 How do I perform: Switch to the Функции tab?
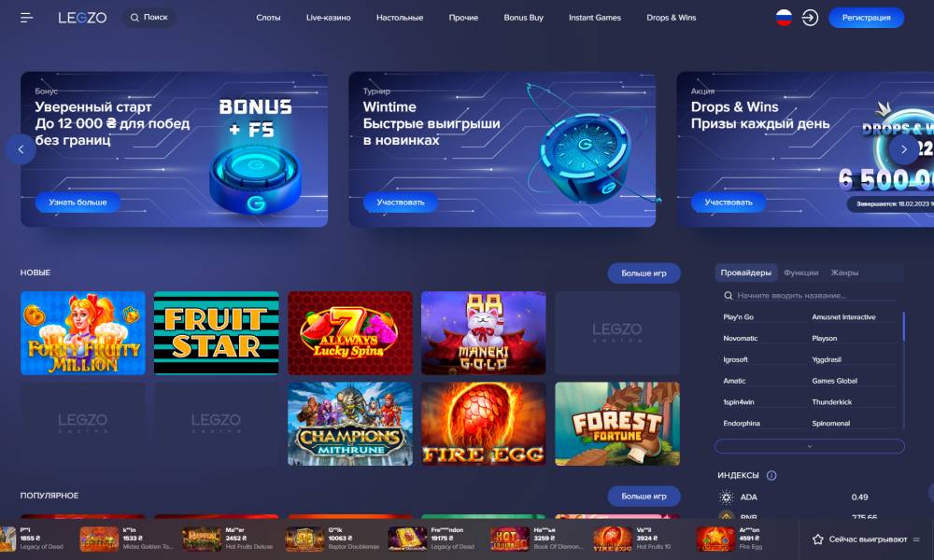click(x=800, y=273)
